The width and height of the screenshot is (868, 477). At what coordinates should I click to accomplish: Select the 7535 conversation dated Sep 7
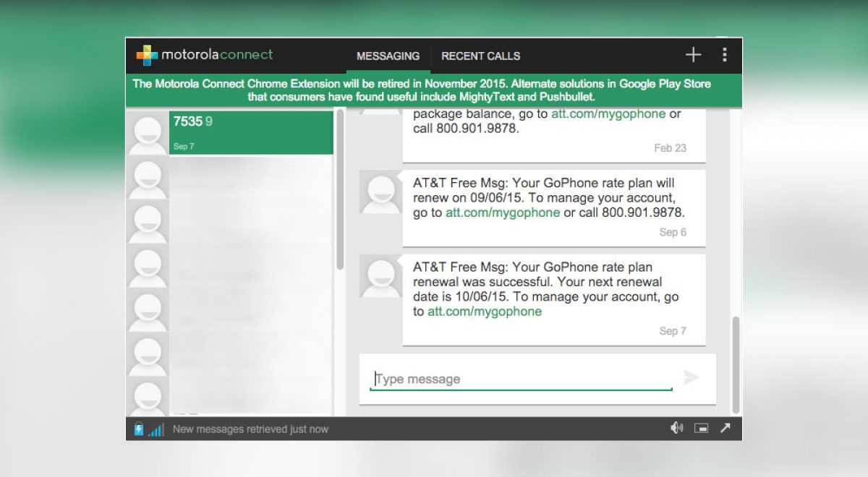[x=250, y=132]
